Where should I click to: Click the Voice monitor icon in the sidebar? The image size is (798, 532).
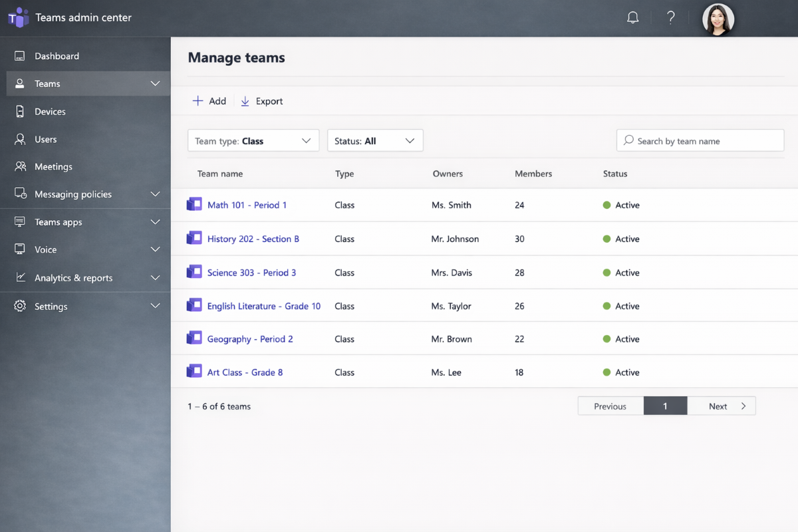(x=20, y=249)
